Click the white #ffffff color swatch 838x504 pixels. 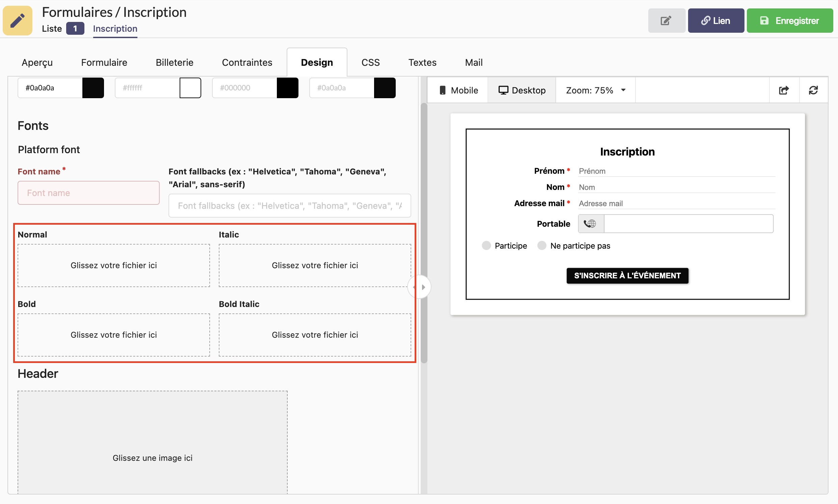(x=190, y=88)
